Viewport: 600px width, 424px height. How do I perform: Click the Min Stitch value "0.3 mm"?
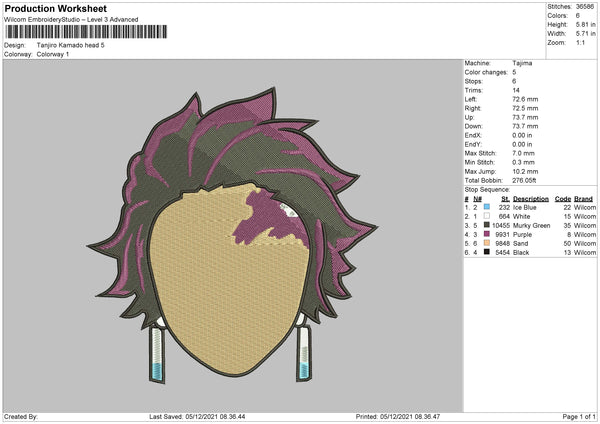pos(523,162)
